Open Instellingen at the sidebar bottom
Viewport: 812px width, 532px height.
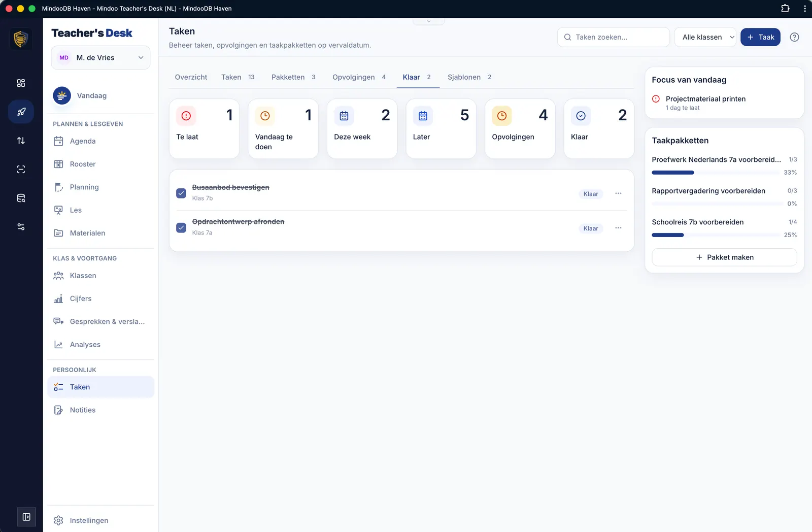100,520
